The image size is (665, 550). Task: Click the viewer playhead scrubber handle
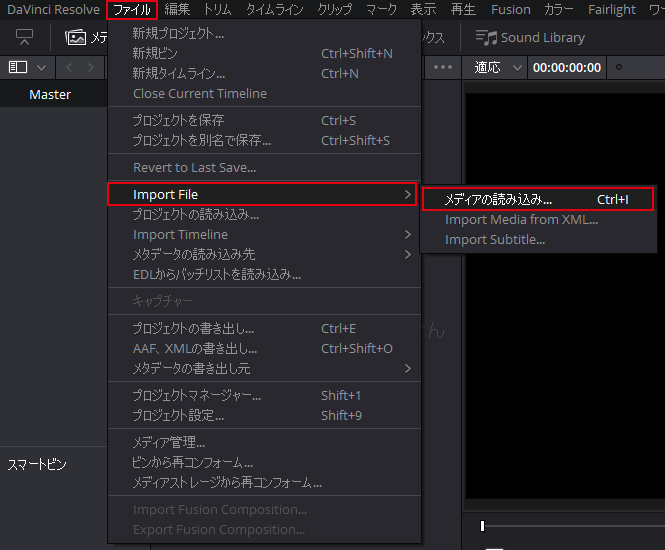pos(482,526)
